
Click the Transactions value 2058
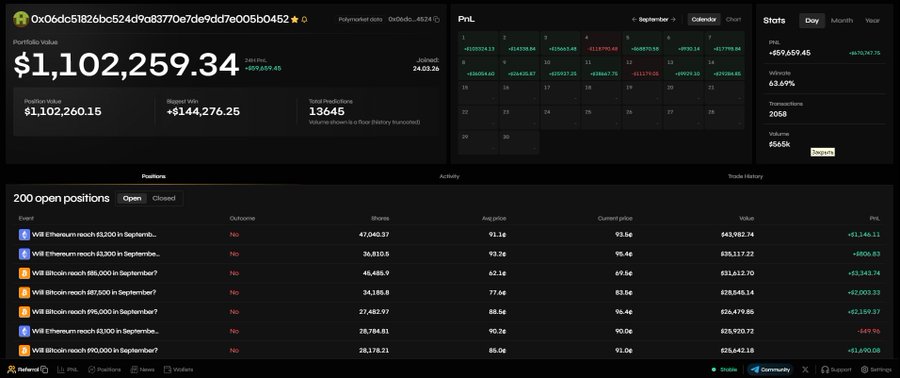click(x=778, y=114)
